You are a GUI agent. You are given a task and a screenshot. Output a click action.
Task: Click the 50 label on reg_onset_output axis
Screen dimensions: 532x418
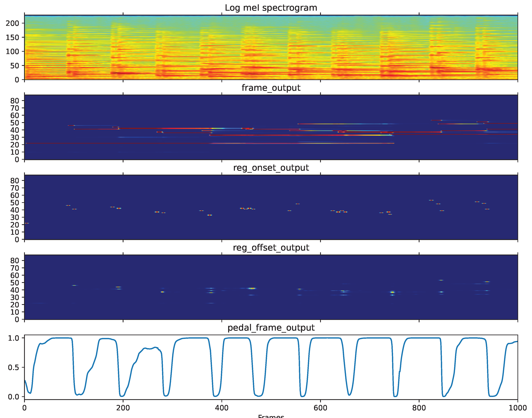coord(15,203)
